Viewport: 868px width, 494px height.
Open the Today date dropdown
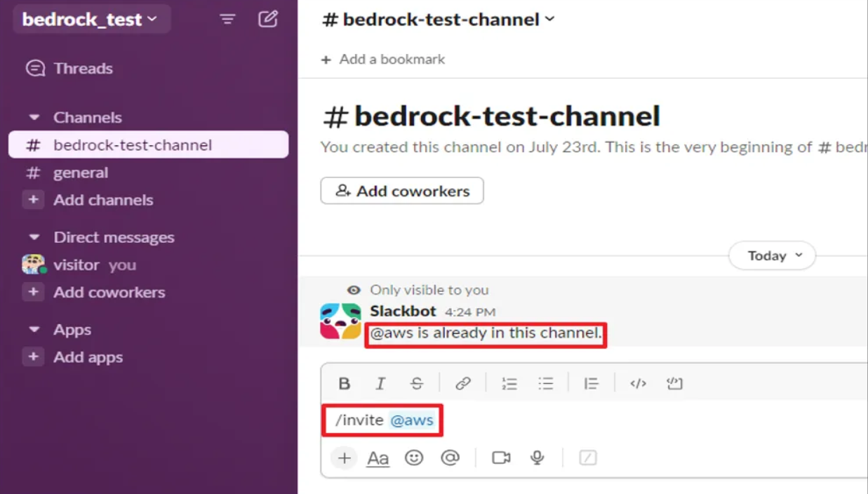coord(772,255)
